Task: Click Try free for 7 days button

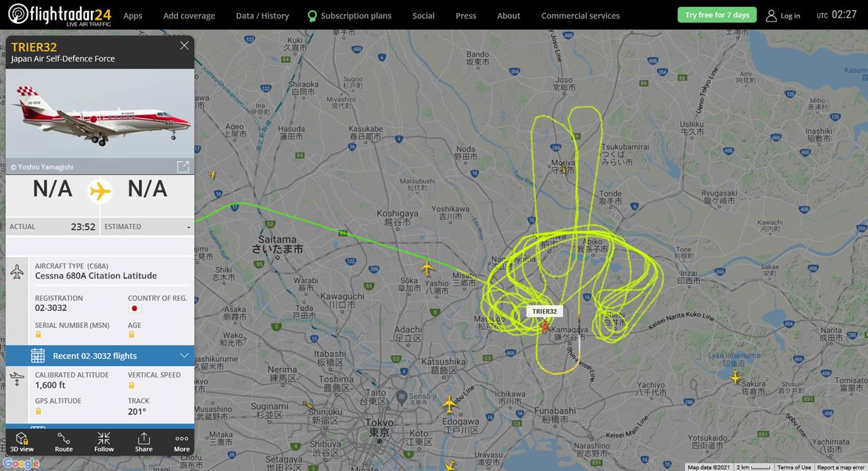Action: pos(717,15)
